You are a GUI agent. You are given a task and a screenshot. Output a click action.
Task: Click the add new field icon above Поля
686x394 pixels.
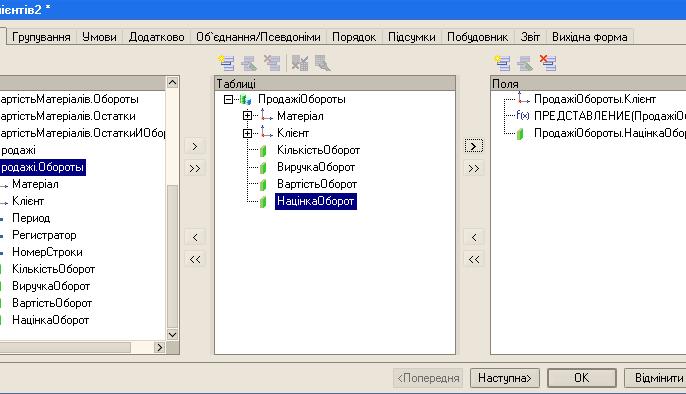pos(502,63)
